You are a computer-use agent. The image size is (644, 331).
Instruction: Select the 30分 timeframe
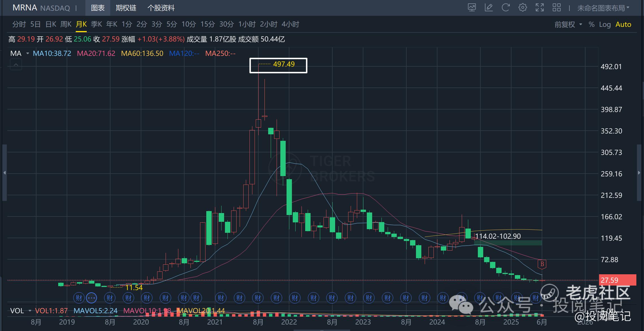tap(227, 24)
